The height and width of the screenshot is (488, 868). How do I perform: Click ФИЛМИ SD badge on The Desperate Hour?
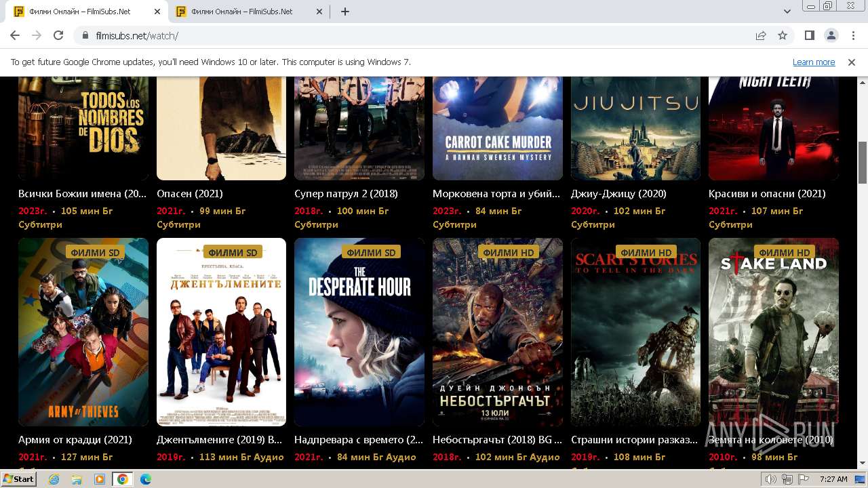(x=371, y=252)
